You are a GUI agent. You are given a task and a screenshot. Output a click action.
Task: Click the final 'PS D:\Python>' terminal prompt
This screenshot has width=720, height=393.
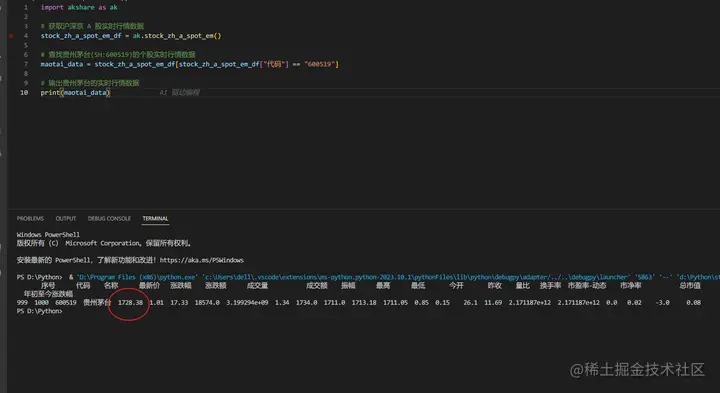[39, 311]
